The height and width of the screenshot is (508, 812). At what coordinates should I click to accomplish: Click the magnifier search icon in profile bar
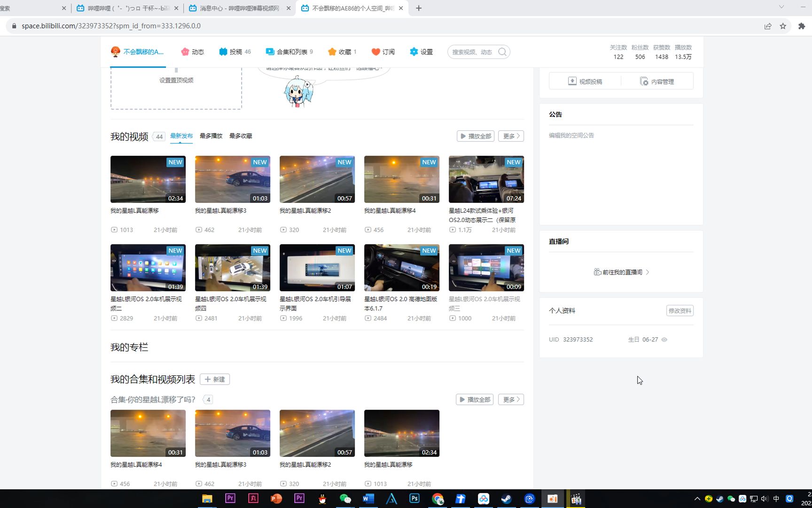(x=502, y=52)
